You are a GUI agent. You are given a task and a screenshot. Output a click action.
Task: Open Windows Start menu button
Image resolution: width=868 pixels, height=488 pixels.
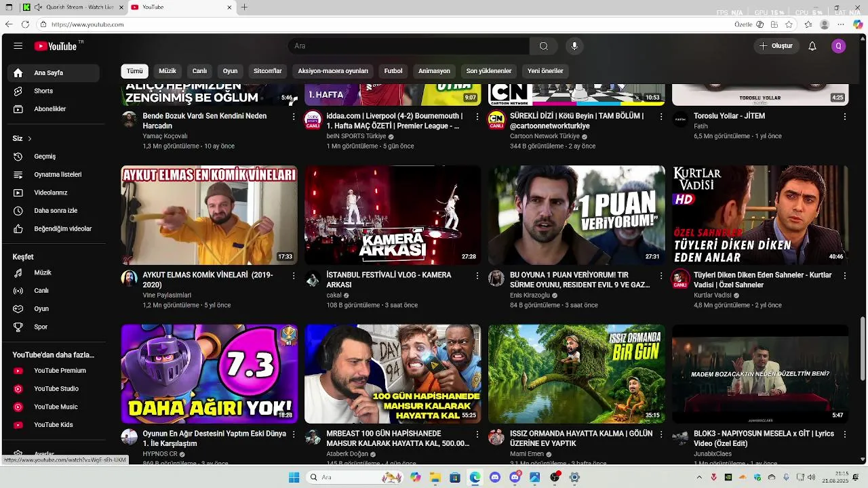[294, 477]
